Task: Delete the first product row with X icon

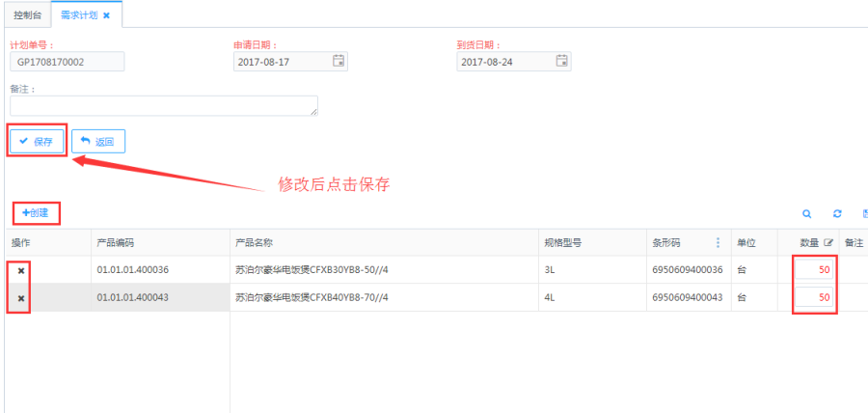Action: 21,270
